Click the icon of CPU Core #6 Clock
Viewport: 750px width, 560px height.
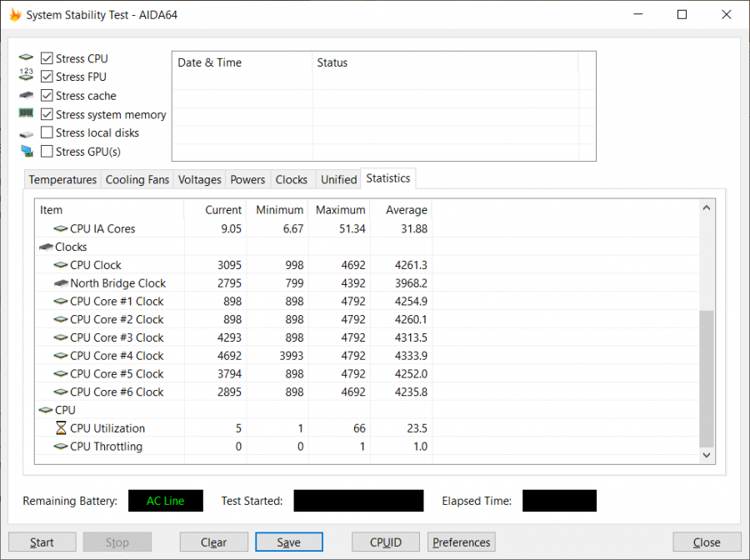(x=61, y=392)
